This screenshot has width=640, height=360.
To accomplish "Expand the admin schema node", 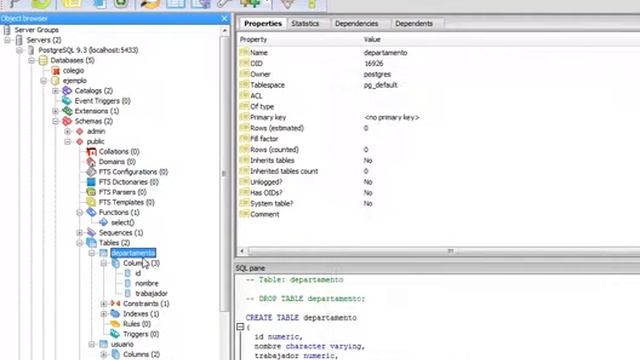I will 68,131.
